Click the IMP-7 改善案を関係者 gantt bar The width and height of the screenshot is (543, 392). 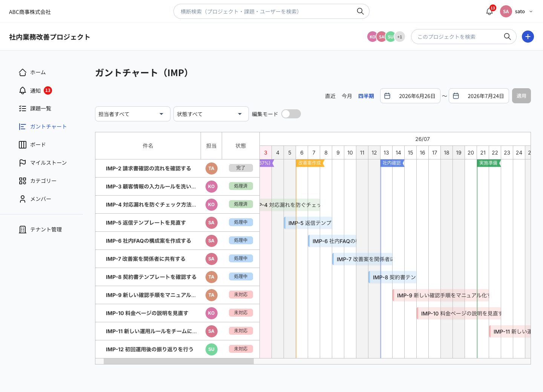[362, 259]
